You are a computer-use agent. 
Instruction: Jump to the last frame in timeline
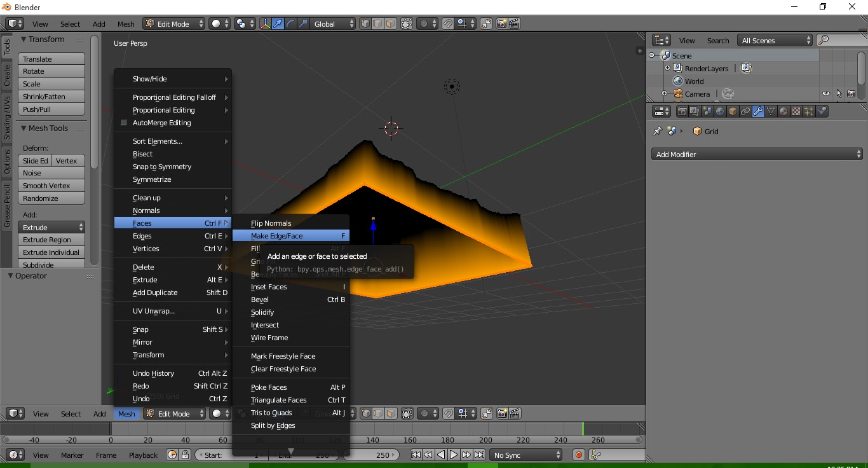click(x=479, y=455)
